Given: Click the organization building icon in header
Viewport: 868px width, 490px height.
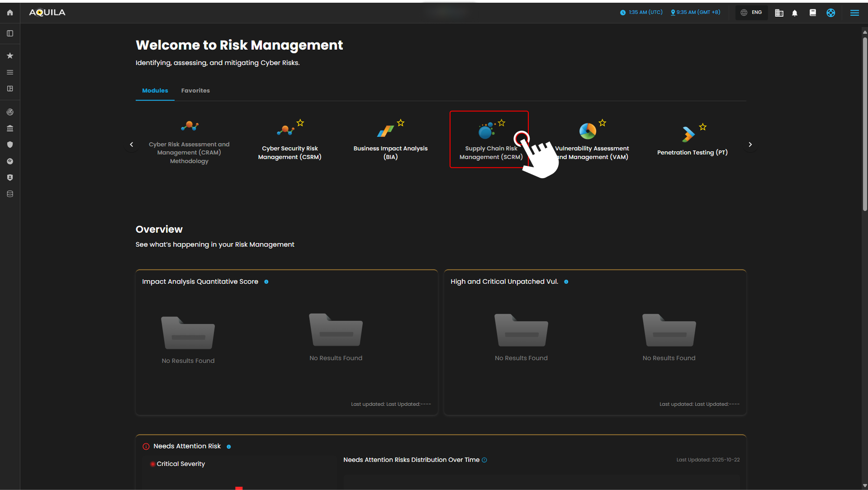Looking at the screenshot, I should pyautogui.click(x=779, y=13).
